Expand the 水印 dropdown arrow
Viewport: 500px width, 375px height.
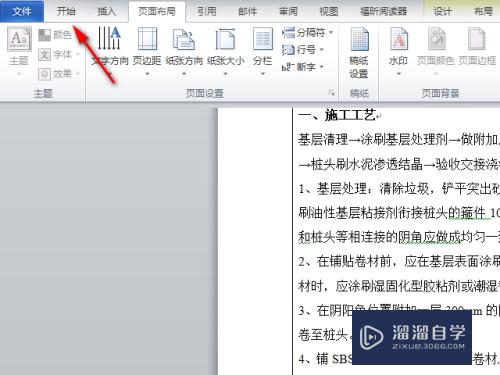(x=399, y=74)
